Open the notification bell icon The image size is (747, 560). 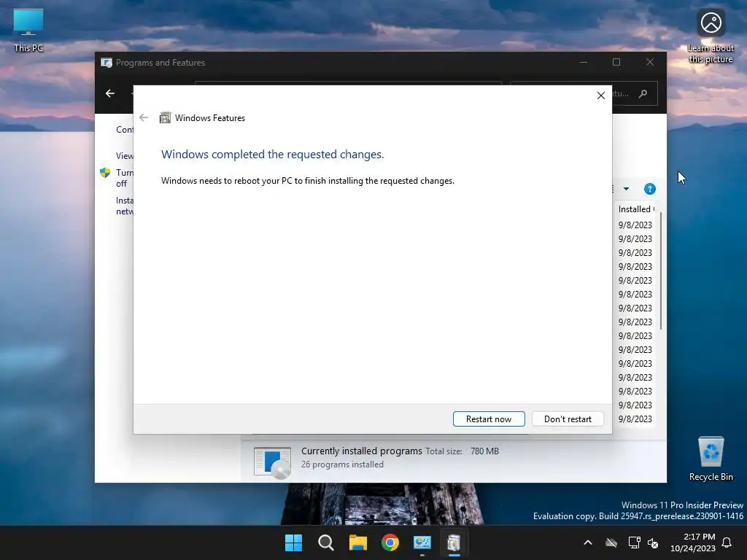pyautogui.click(x=727, y=542)
